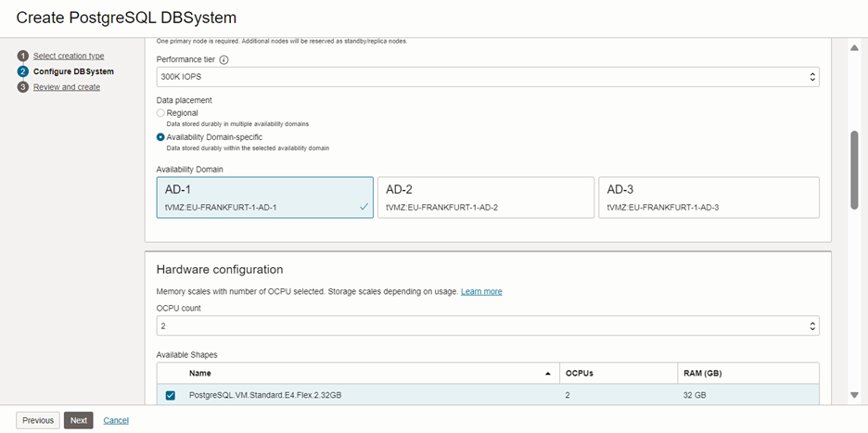Choose the AD-1 availability domain card
Image resolution: width=868 pixels, height=433 pixels.
[265, 197]
